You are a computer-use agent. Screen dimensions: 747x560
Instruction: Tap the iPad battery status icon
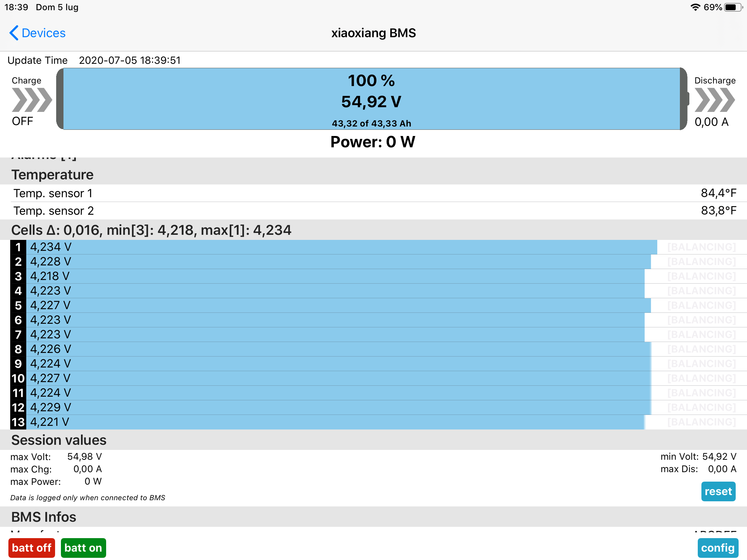point(734,7)
